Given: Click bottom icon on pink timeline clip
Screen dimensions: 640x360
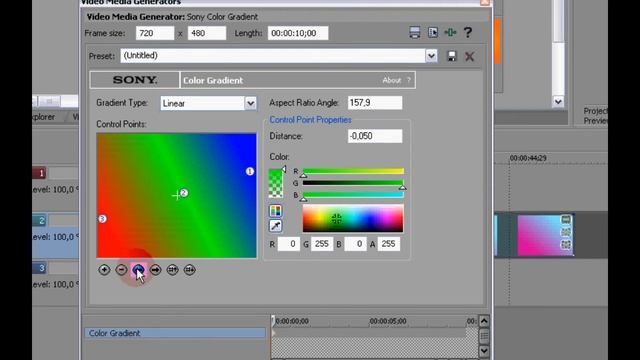Looking at the screenshot, I should (566, 245).
